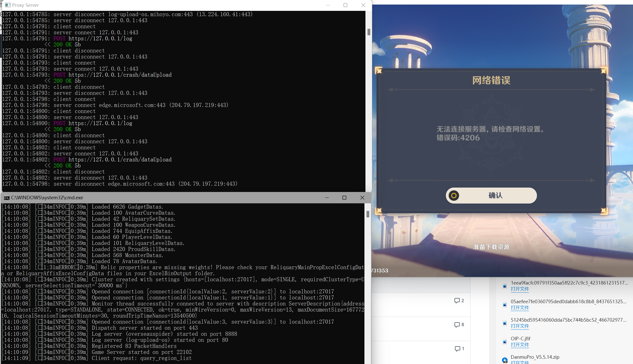The height and width of the screenshot is (364, 633).
Task: Open file link under OIP-C.jfif
Action: (520, 345)
